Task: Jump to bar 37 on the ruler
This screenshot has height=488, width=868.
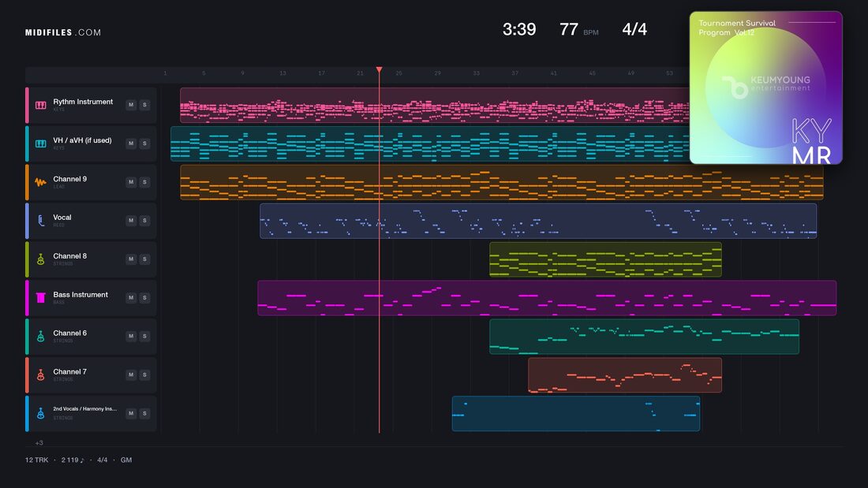Action: (514, 73)
